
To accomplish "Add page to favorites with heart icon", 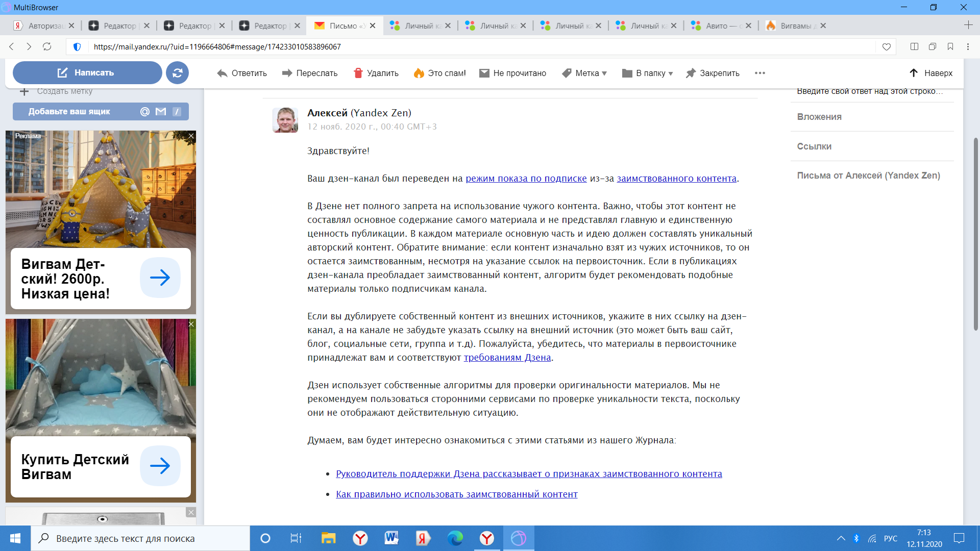I will [x=887, y=47].
